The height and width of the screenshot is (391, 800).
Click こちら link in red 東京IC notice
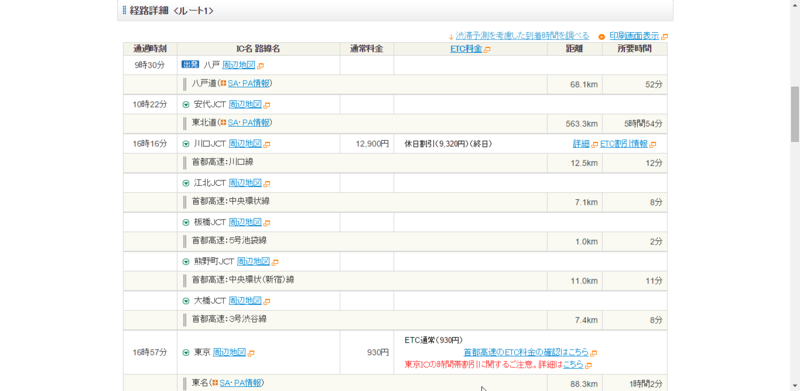pos(573,365)
